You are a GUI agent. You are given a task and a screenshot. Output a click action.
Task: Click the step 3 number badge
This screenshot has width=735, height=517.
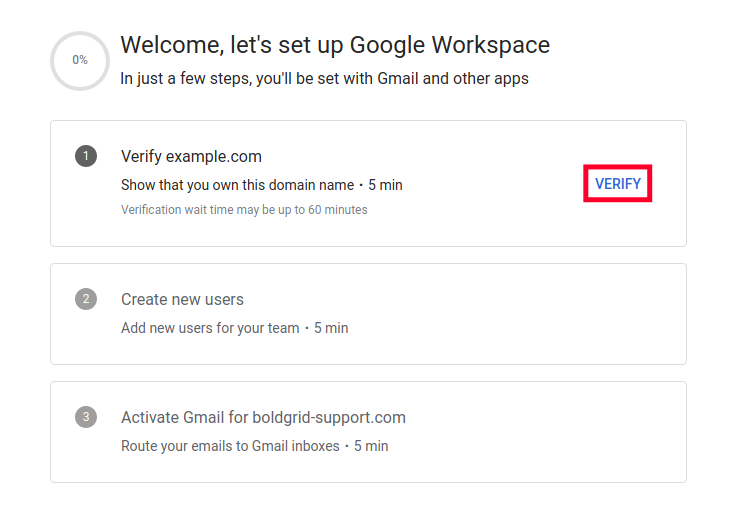point(86,417)
